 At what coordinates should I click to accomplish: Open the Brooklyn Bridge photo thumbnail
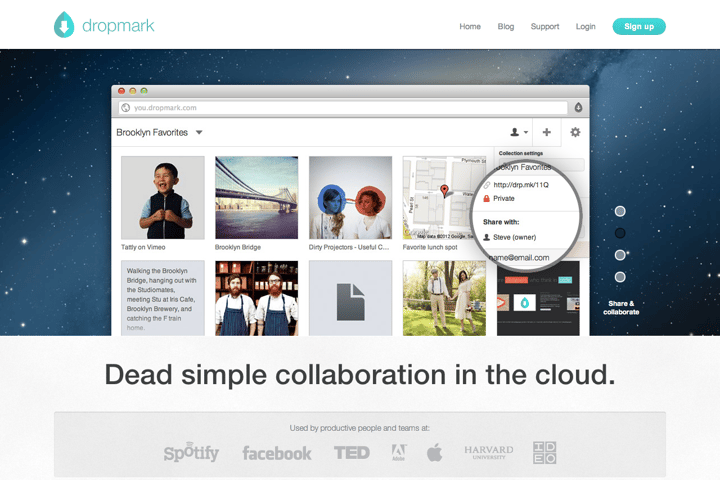tap(257, 198)
